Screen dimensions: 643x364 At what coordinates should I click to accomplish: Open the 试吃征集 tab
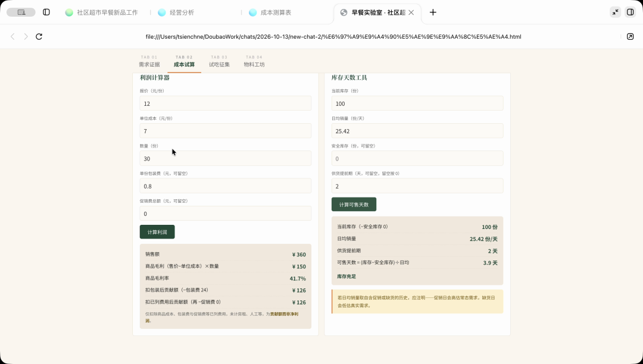tap(219, 61)
